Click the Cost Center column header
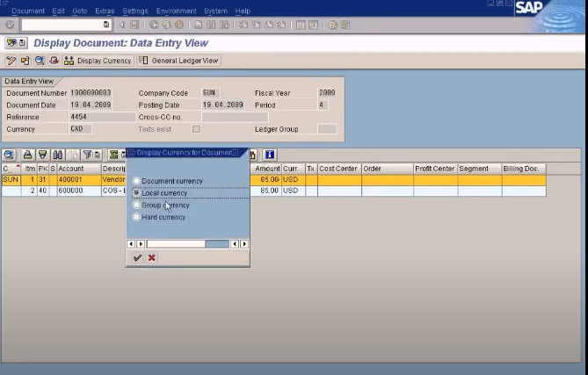This screenshot has width=588, height=375. 339,169
